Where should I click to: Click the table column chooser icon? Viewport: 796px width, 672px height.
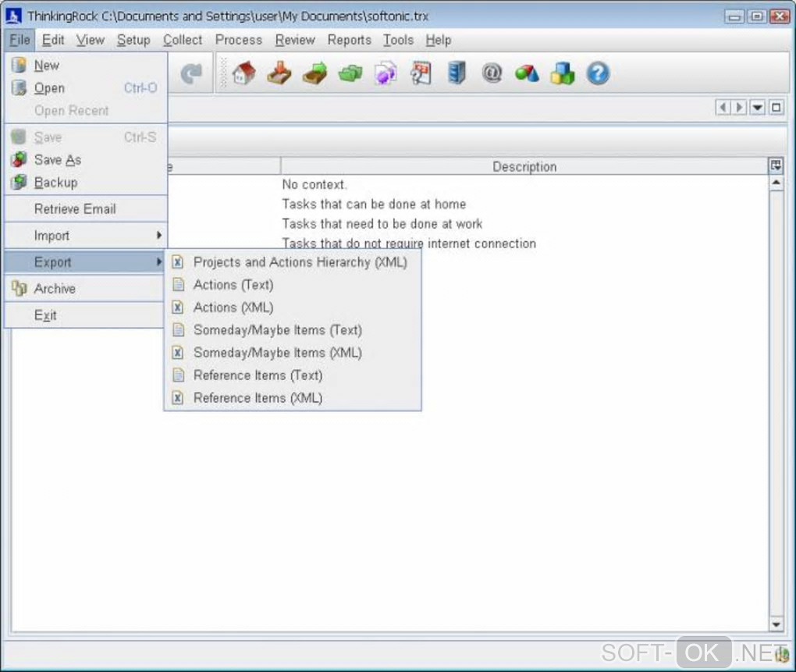coord(776,165)
